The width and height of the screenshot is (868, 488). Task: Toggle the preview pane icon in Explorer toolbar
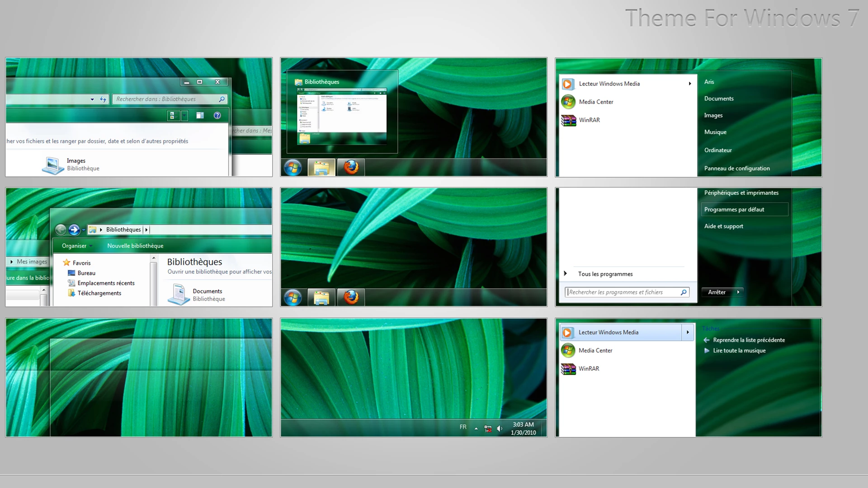[200, 115]
